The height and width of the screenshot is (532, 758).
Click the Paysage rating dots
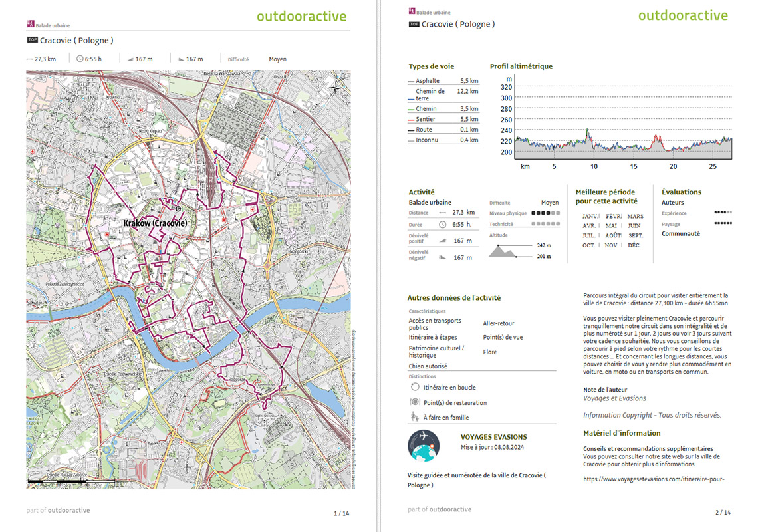click(x=723, y=223)
